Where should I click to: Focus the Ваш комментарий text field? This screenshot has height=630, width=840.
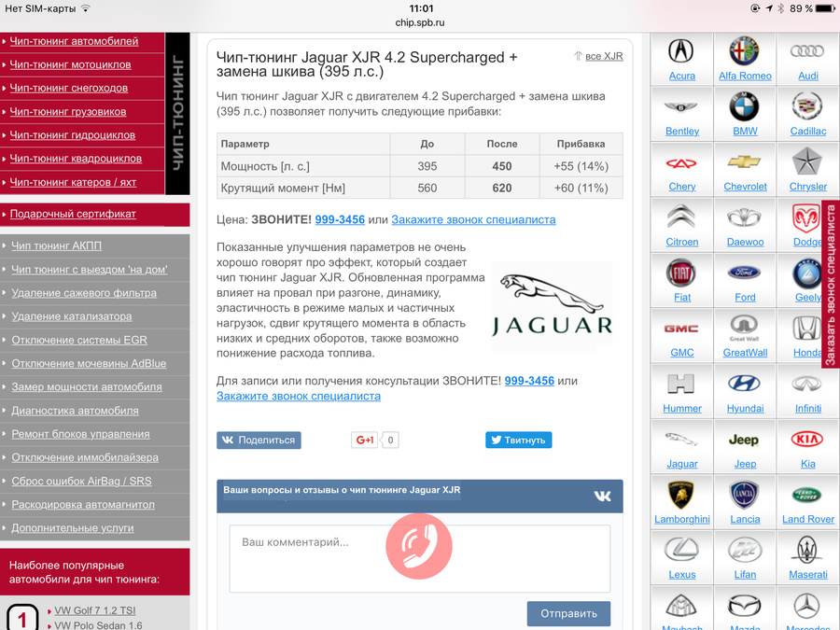click(x=419, y=559)
